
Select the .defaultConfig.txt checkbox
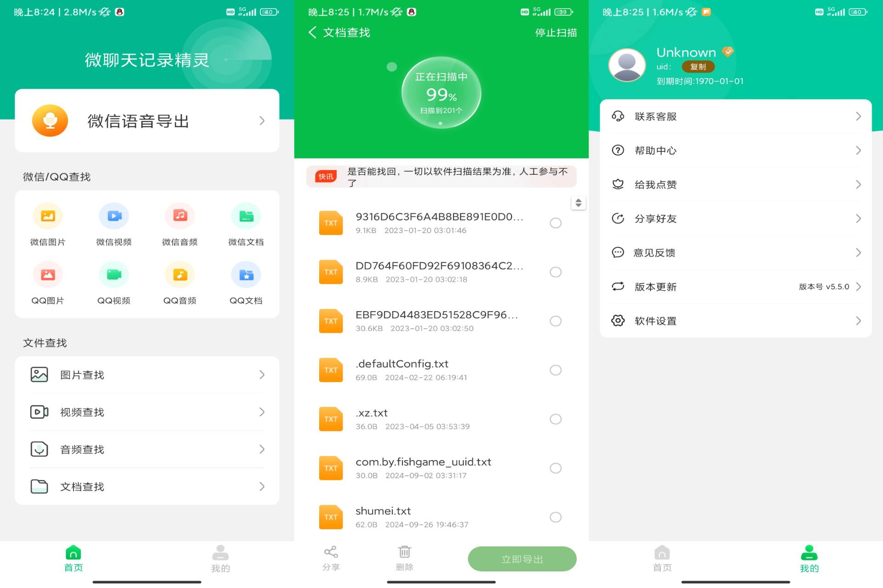[557, 370]
